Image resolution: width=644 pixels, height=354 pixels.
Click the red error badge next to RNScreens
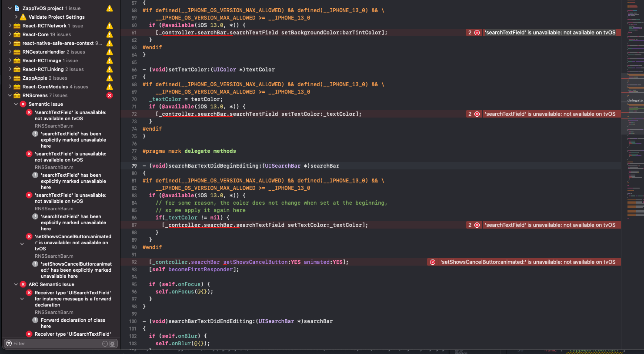[x=109, y=95]
